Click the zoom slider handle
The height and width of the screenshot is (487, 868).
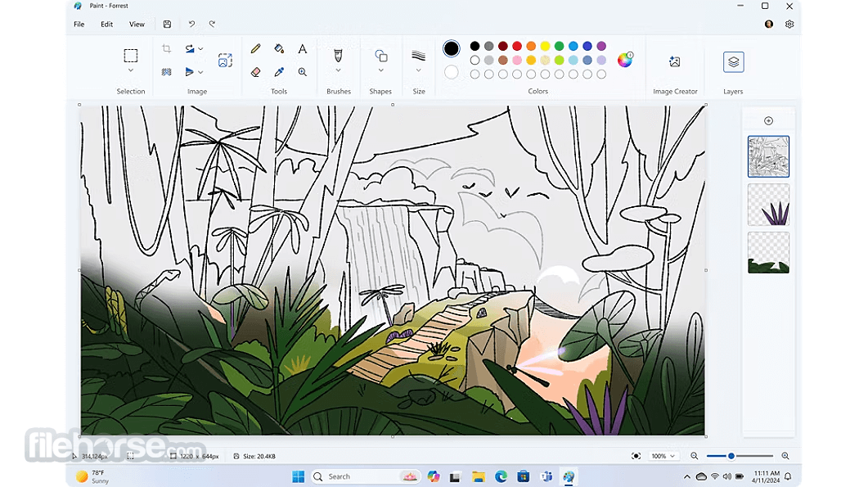tap(731, 456)
